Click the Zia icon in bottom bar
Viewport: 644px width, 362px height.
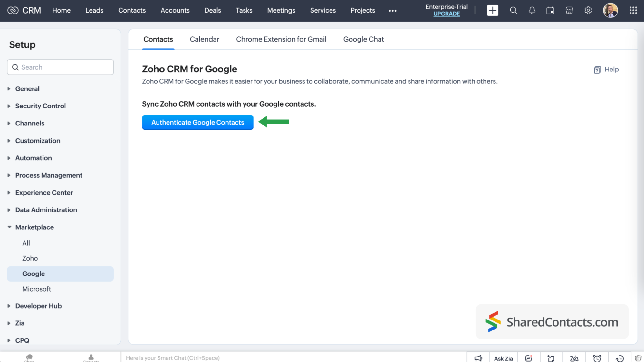click(574, 358)
